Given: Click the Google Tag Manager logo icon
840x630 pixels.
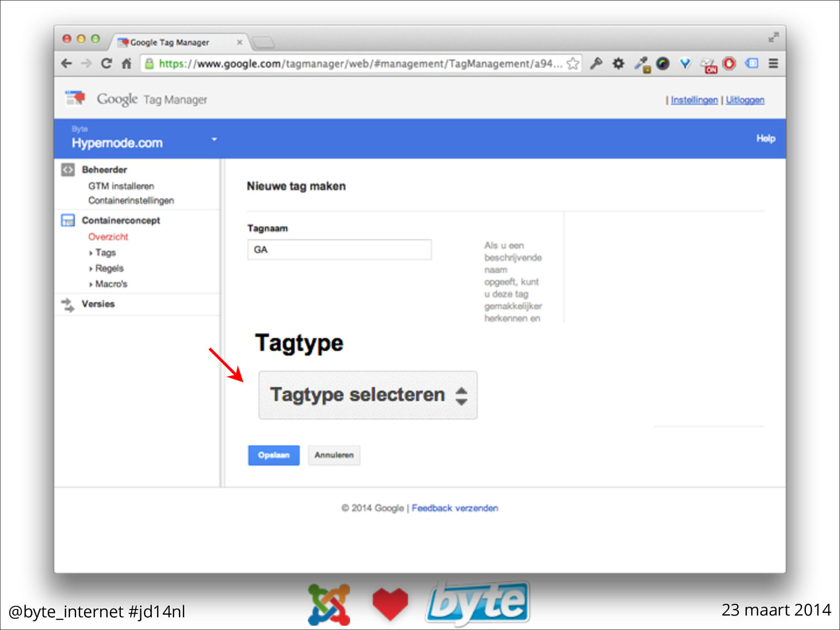Looking at the screenshot, I should (75, 98).
